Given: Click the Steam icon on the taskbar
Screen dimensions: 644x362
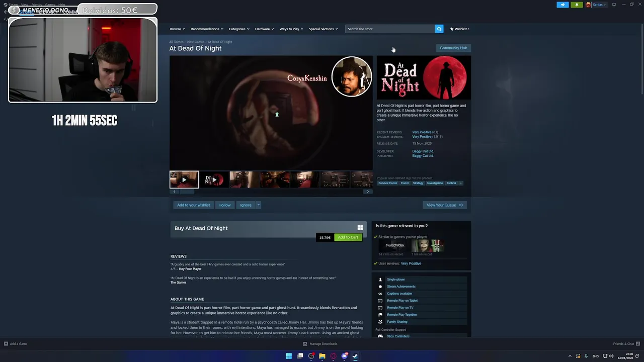Looking at the screenshot, I should pyautogui.click(x=355, y=356).
